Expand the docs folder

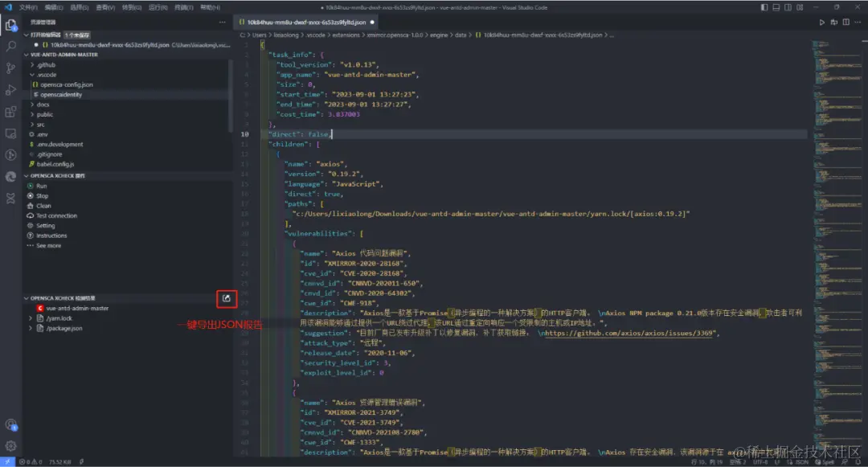32,104
